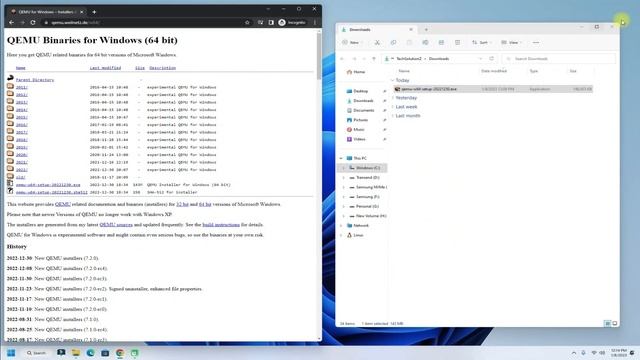Viewport: 640px width, 360px height.
Task: Click the web page vertical scrollbar
Action: [x=319, y=56]
